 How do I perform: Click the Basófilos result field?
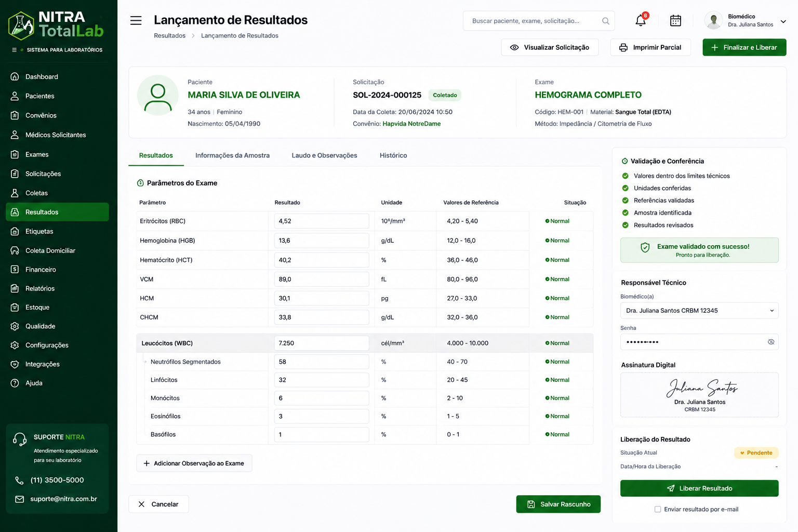point(322,434)
